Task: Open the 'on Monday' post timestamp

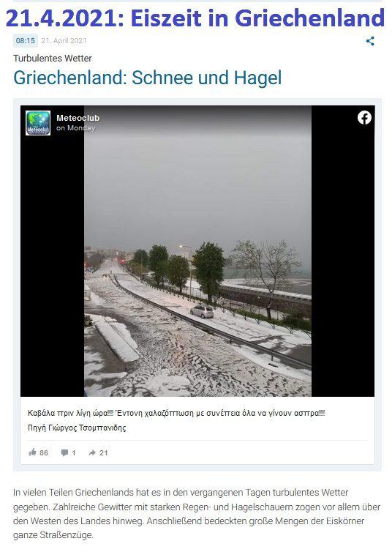Action: [x=75, y=128]
